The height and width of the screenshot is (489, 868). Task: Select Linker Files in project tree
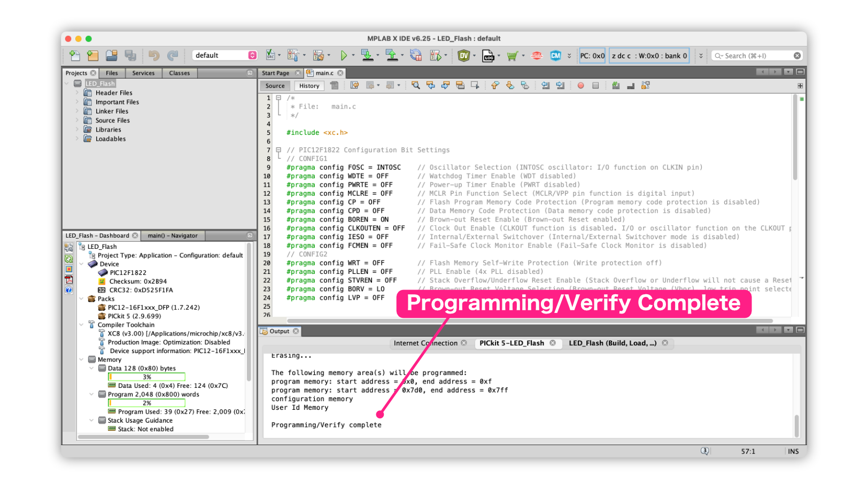click(x=112, y=111)
